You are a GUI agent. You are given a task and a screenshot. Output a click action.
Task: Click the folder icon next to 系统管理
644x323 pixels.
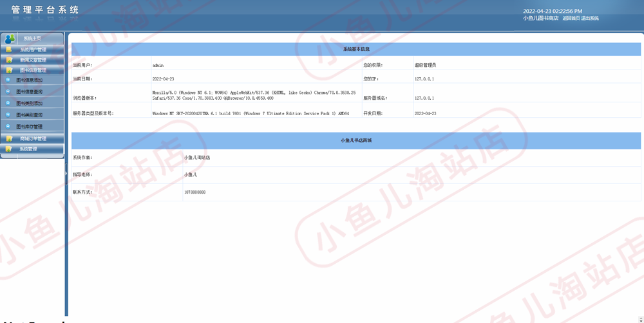pyautogui.click(x=9, y=149)
